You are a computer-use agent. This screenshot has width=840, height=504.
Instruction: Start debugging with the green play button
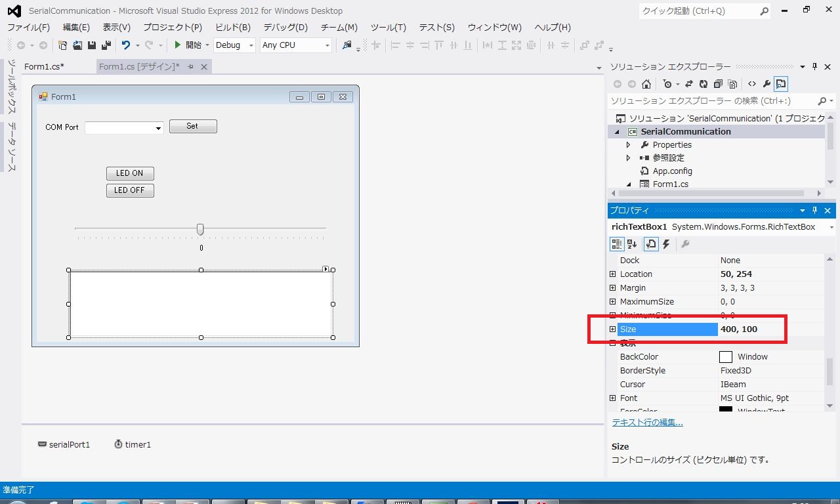tap(177, 45)
